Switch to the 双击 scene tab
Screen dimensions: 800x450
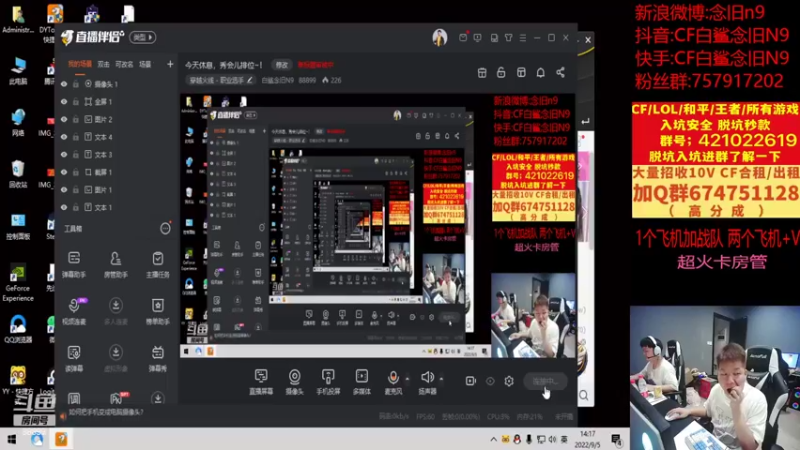104,64
